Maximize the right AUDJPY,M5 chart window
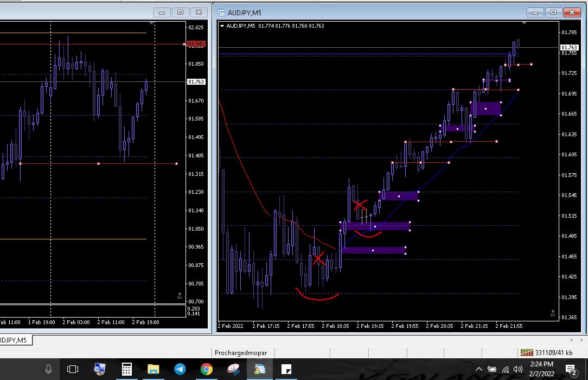 coord(554,12)
